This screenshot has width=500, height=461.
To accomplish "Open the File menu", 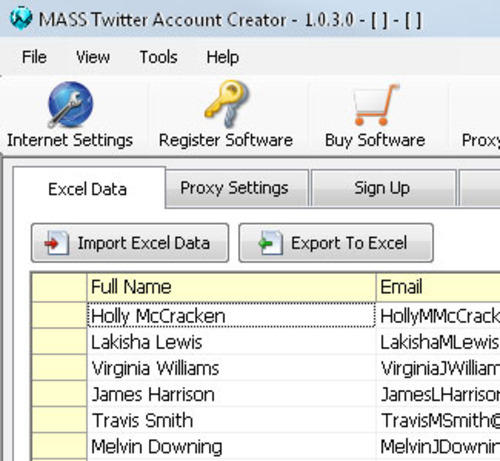I will click(x=34, y=57).
